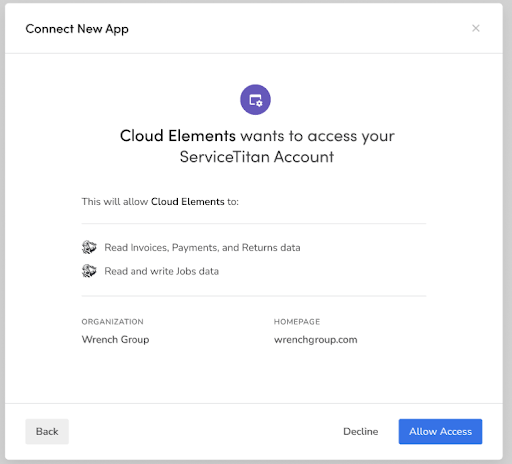The image size is (512, 464).
Task: Click the purple Cloud Elements app icon
Action: click(x=255, y=100)
